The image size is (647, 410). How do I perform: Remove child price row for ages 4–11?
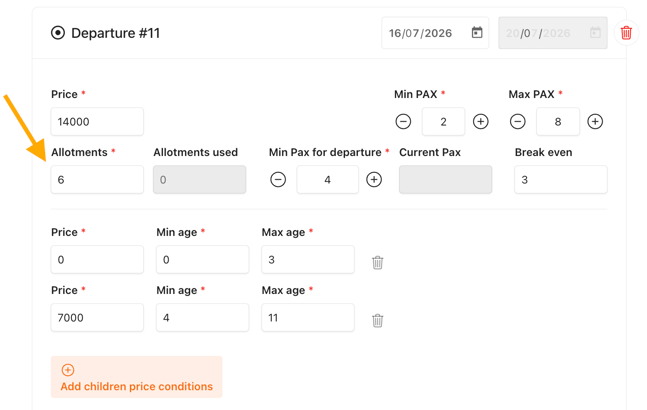pyautogui.click(x=378, y=320)
